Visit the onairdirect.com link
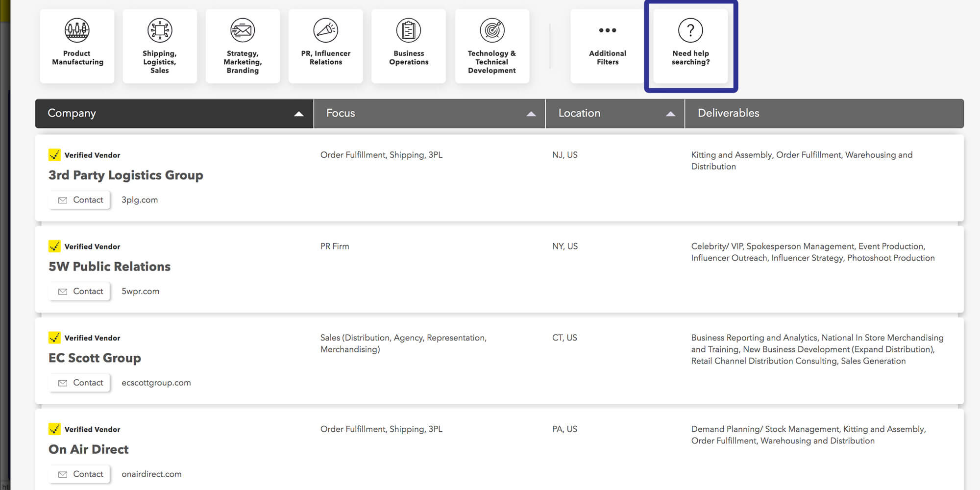 151,474
